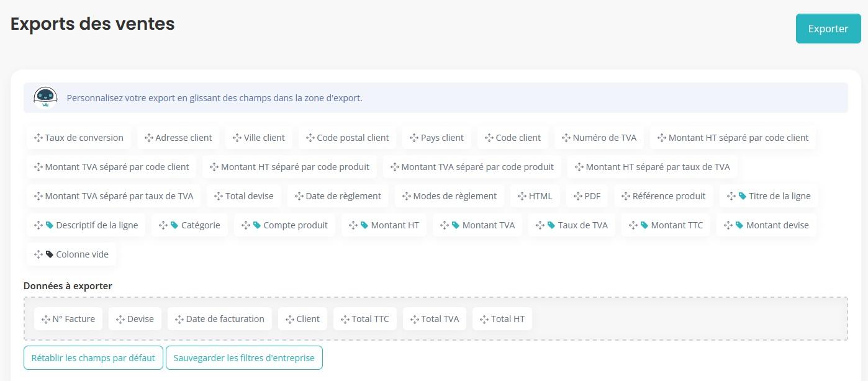
Task: Click the tag icon on Montant HT chip
Action: coord(364,225)
